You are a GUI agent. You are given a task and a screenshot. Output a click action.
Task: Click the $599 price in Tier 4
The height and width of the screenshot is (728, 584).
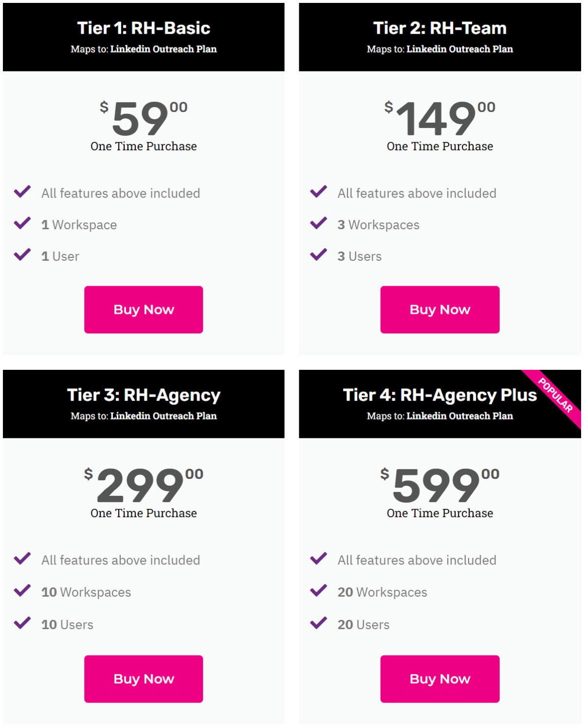(x=440, y=484)
